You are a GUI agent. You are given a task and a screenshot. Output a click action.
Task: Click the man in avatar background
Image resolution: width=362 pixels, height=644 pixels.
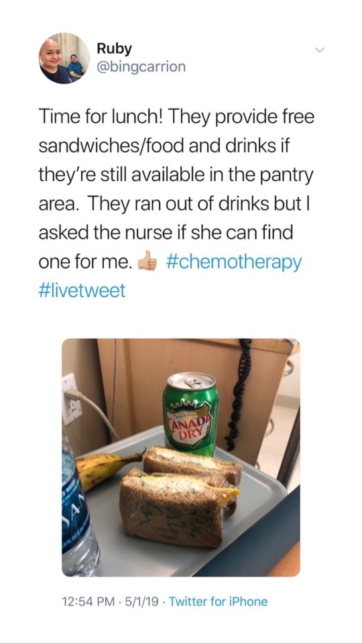(76, 66)
